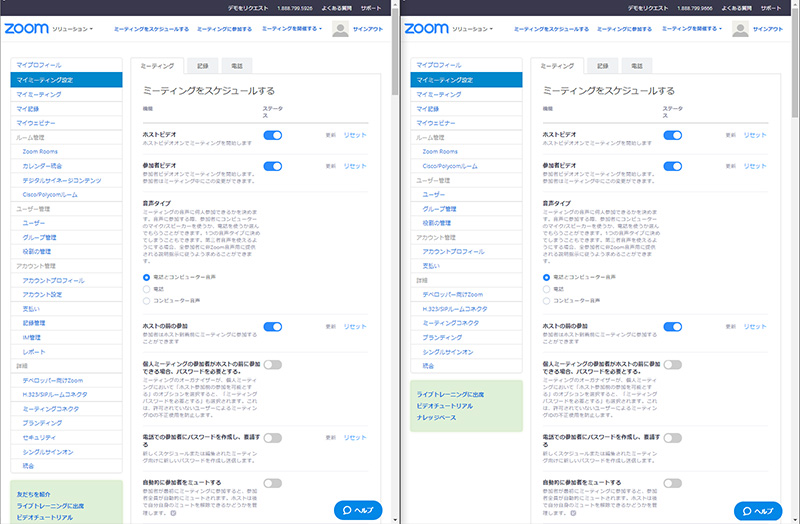Open the ヘルプ chat bubble in right window

pos(757,510)
